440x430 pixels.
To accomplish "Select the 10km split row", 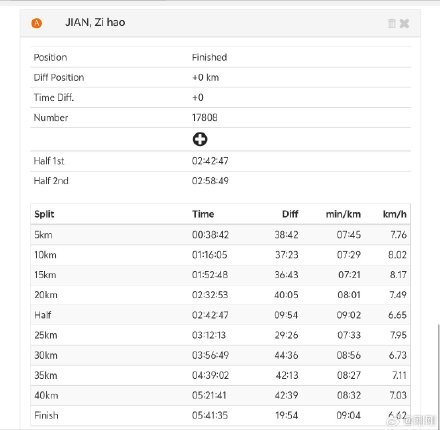I will [x=220, y=255].
